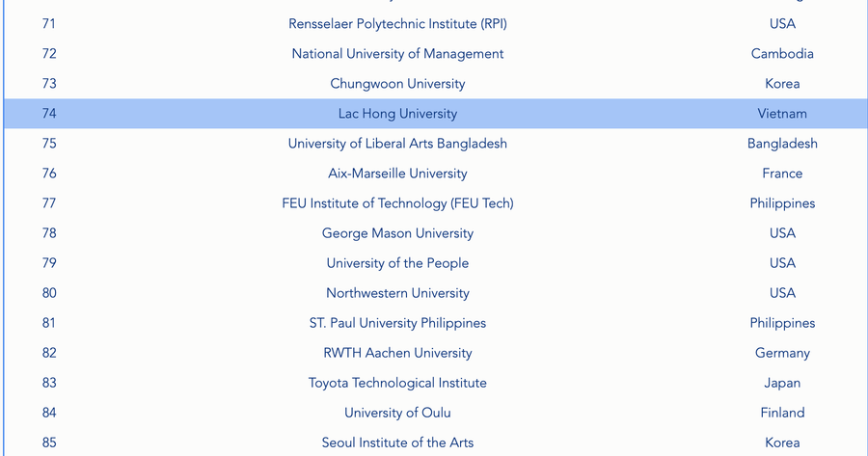Viewport: 868px width, 456px height.
Task: Open University of Oulu entry
Action: 397,413
